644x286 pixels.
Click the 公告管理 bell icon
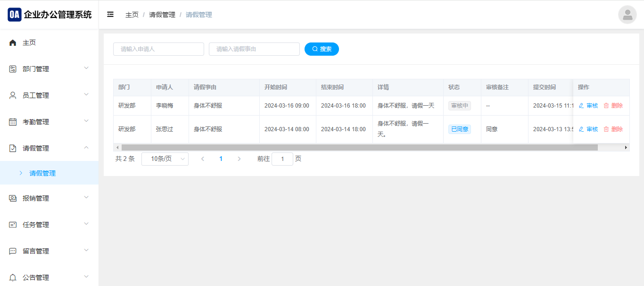coord(13,278)
